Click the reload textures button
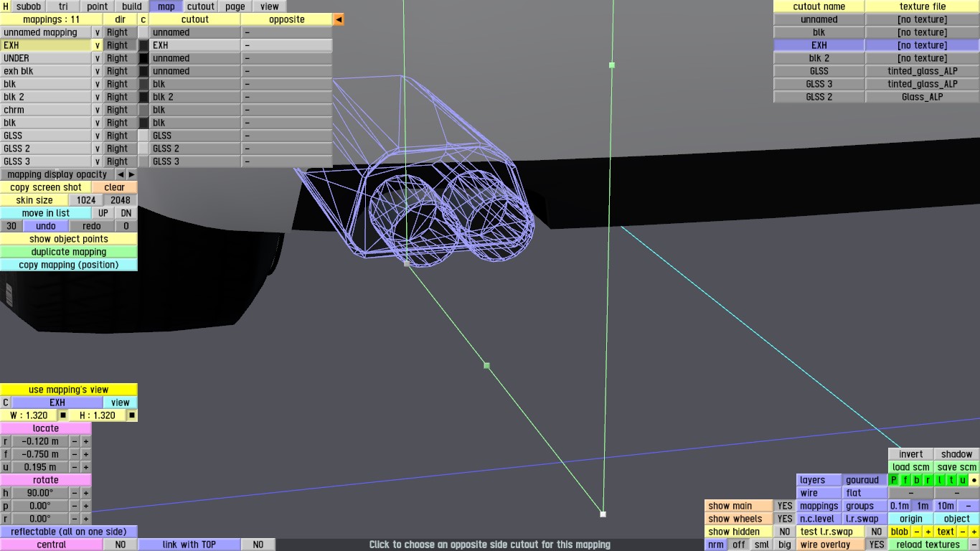 click(928, 545)
